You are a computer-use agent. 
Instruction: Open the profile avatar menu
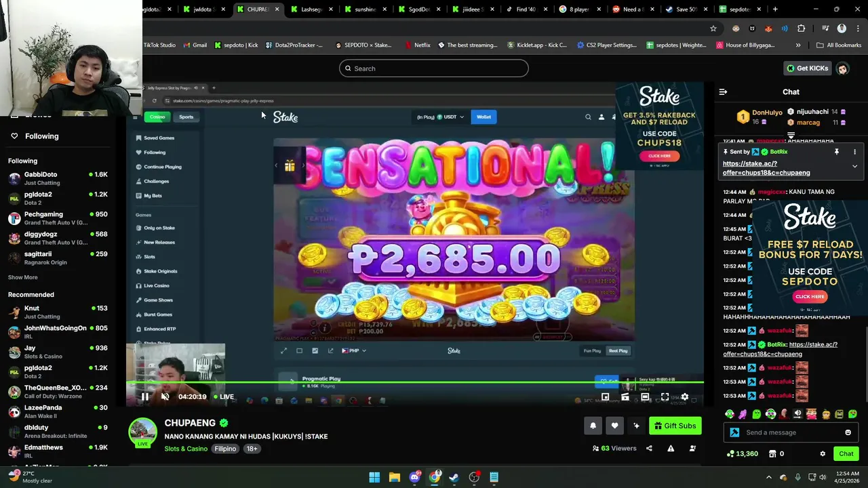842,68
